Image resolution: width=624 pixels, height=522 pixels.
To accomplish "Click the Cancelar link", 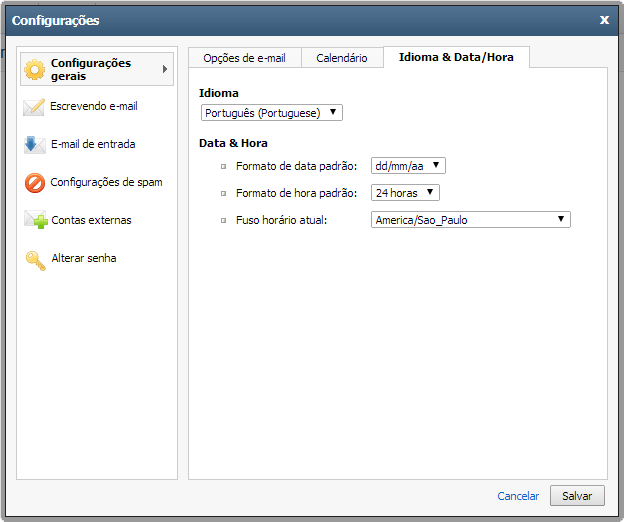I will [x=518, y=496].
